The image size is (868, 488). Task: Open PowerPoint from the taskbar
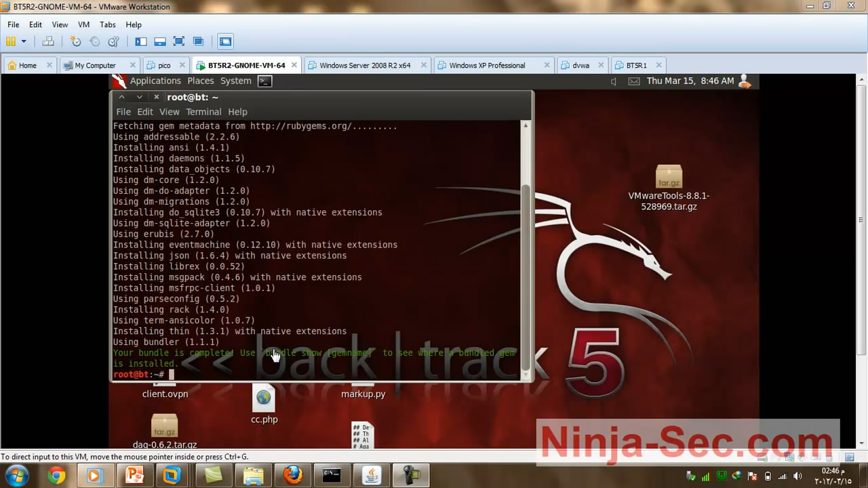pyautogui.click(x=134, y=476)
